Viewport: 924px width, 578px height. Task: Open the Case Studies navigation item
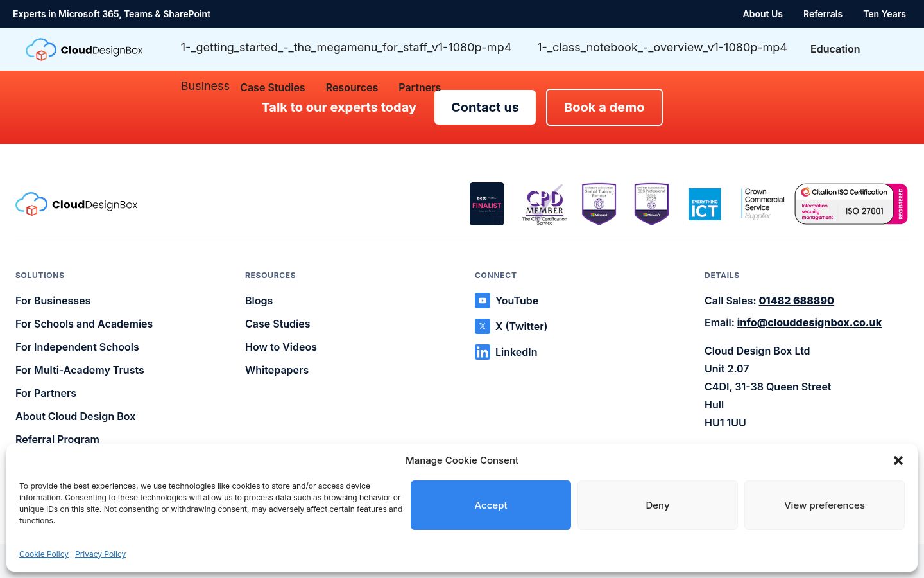point(273,87)
